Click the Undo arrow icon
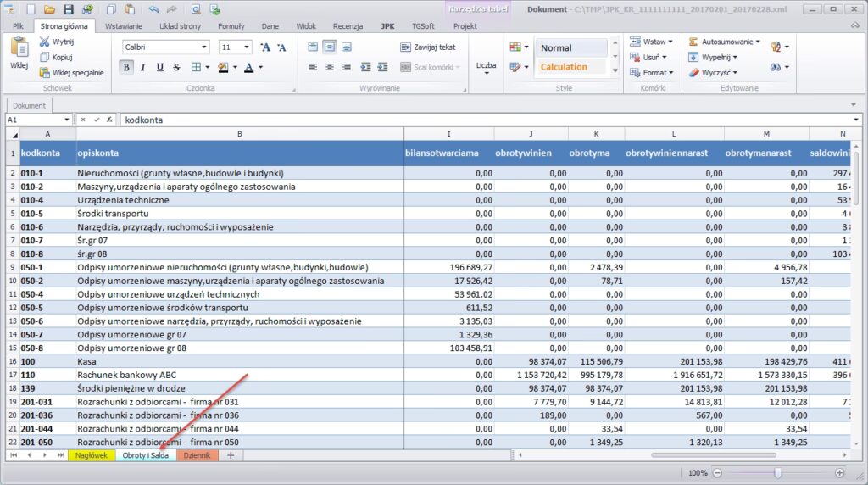This screenshot has height=485, width=868. (x=153, y=10)
